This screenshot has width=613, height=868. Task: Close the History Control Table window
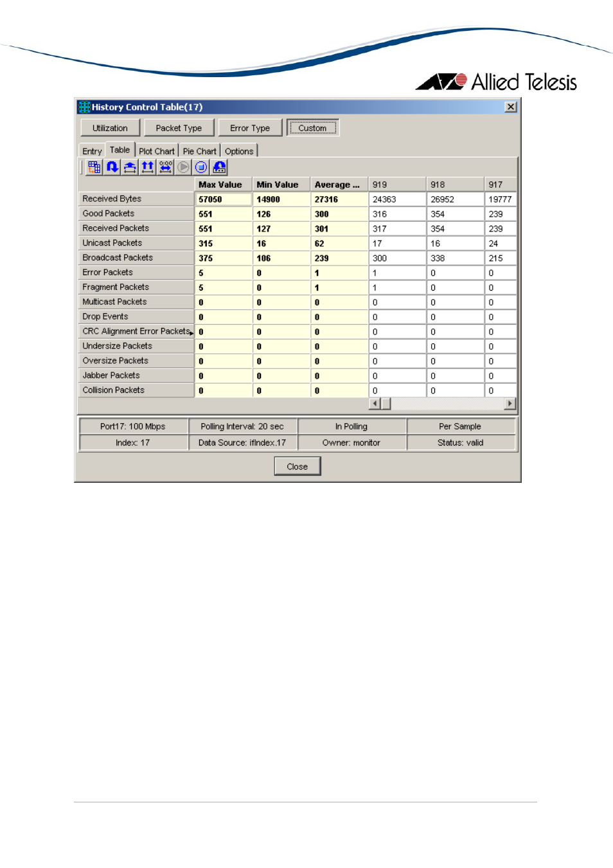(x=510, y=107)
